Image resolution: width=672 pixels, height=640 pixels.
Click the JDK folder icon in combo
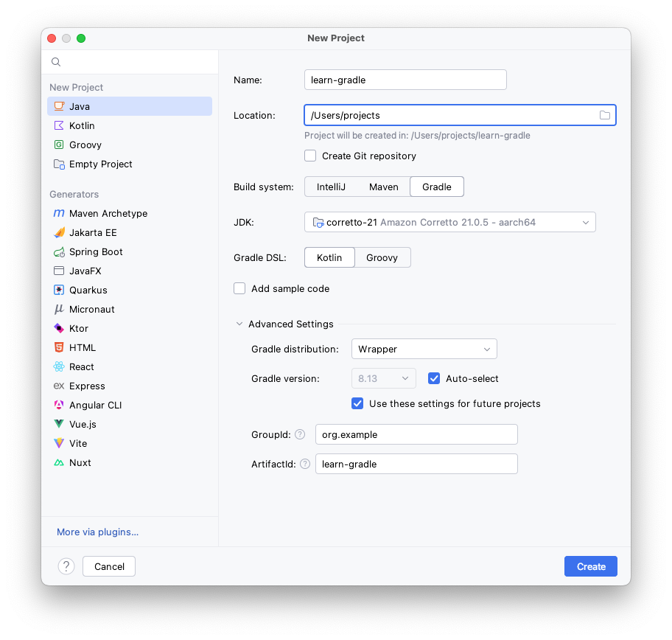click(x=318, y=222)
